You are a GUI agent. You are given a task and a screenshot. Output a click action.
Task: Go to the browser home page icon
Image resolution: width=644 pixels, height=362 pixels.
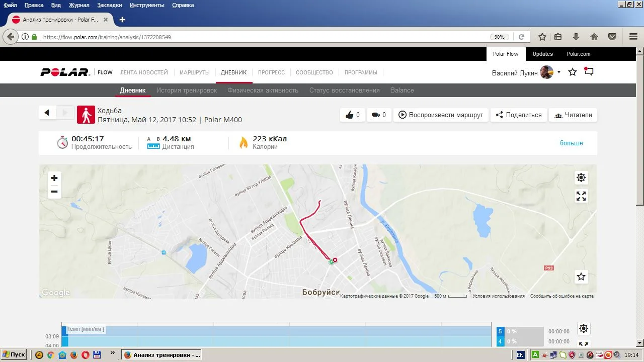click(594, 37)
